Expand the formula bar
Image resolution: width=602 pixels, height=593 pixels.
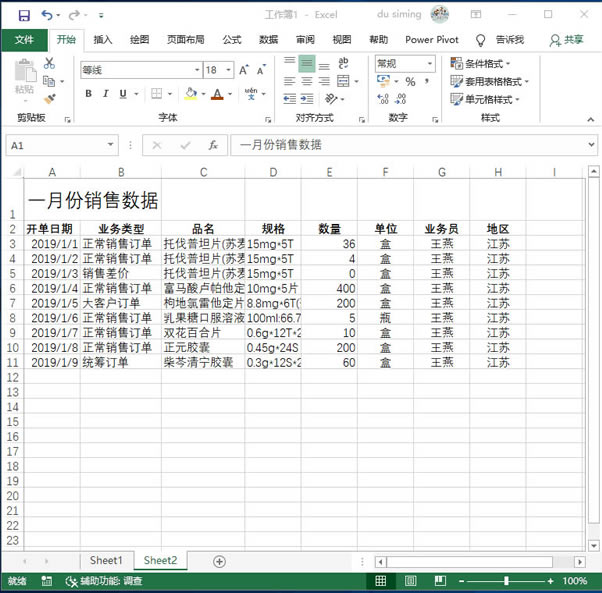click(x=591, y=145)
